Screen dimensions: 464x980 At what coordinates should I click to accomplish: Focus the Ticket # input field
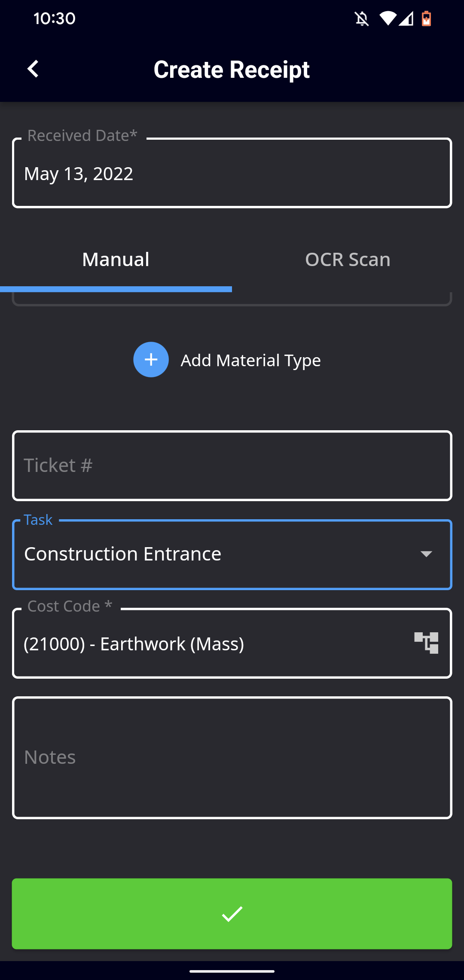(x=232, y=465)
